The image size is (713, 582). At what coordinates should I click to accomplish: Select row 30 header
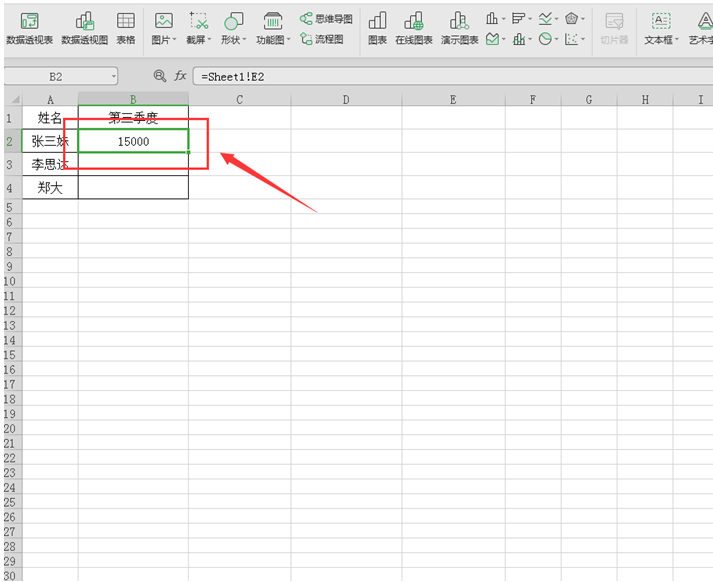coord(13,575)
